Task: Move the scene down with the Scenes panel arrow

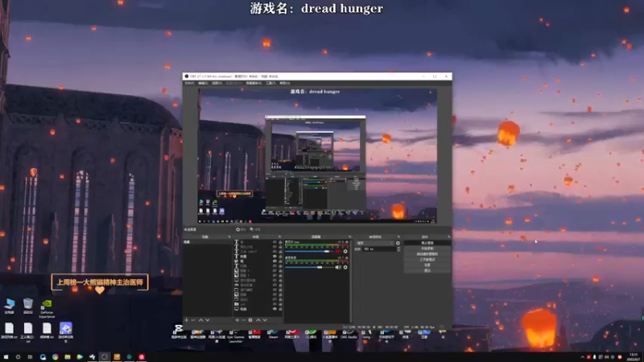Action: (x=208, y=319)
